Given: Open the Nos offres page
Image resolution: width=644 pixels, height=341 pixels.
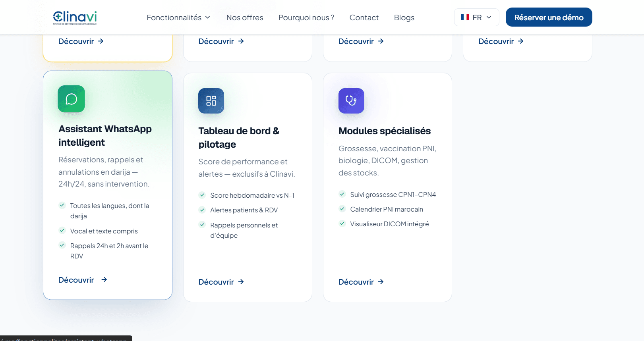Looking at the screenshot, I should click(245, 17).
